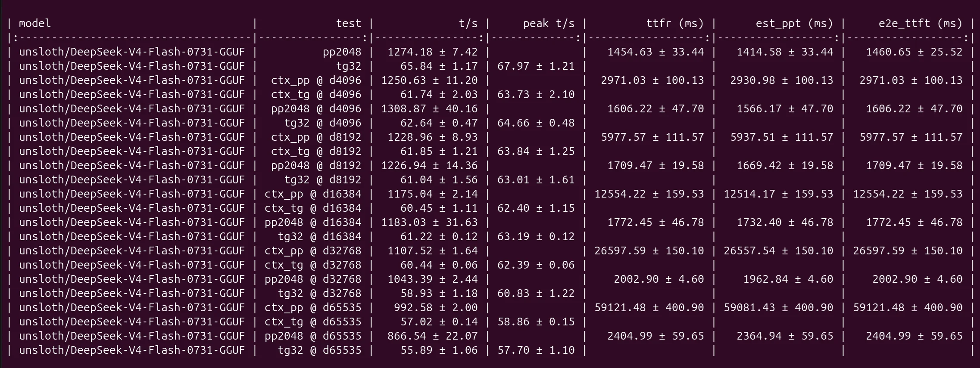Image resolution: width=980 pixels, height=368 pixels.
Task: Click the "ctx_tg @ d4096" test cell
Action: [316, 94]
